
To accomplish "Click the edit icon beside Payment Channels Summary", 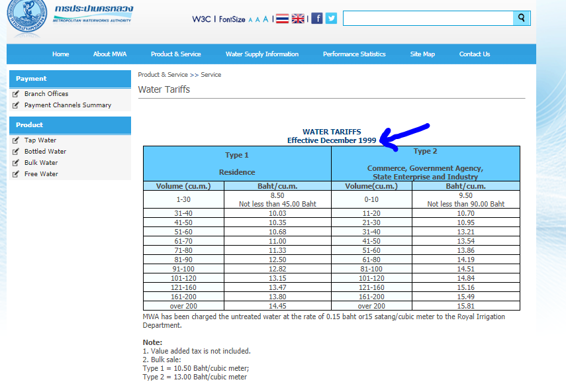I will [15, 105].
